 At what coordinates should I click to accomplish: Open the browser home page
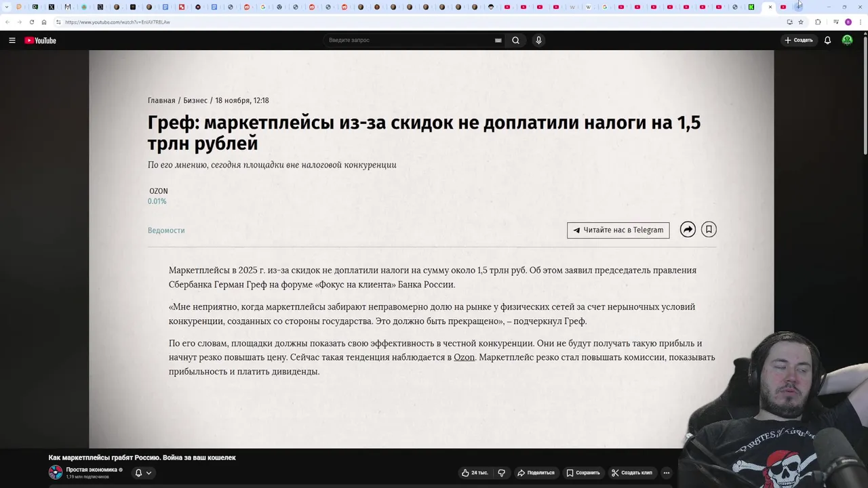pos(44,22)
